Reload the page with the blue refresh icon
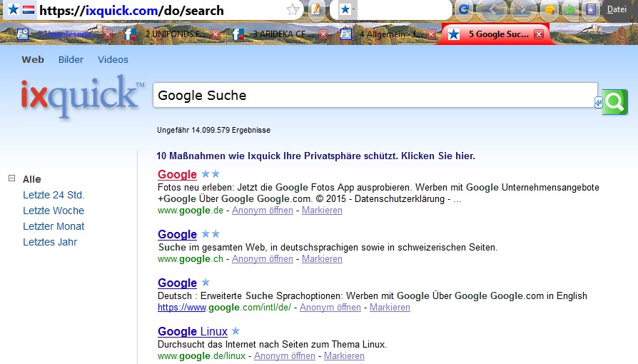This screenshot has width=638, height=364. pyautogui.click(x=465, y=9)
